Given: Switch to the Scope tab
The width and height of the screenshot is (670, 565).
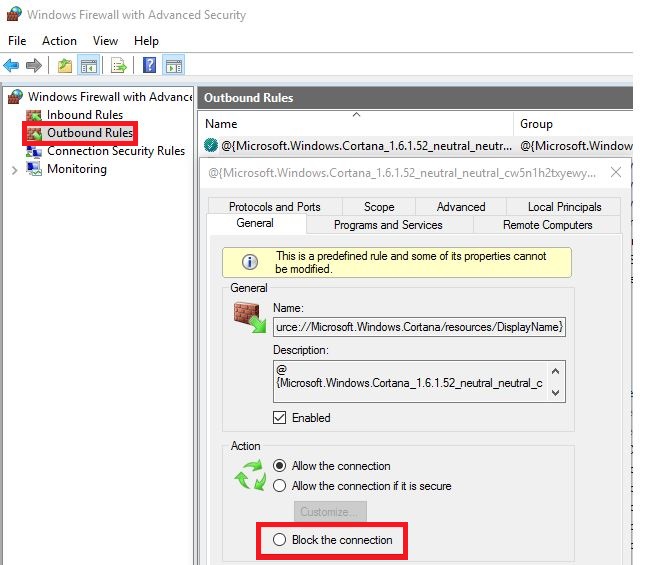Looking at the screenshot, I should coord(379,207).
